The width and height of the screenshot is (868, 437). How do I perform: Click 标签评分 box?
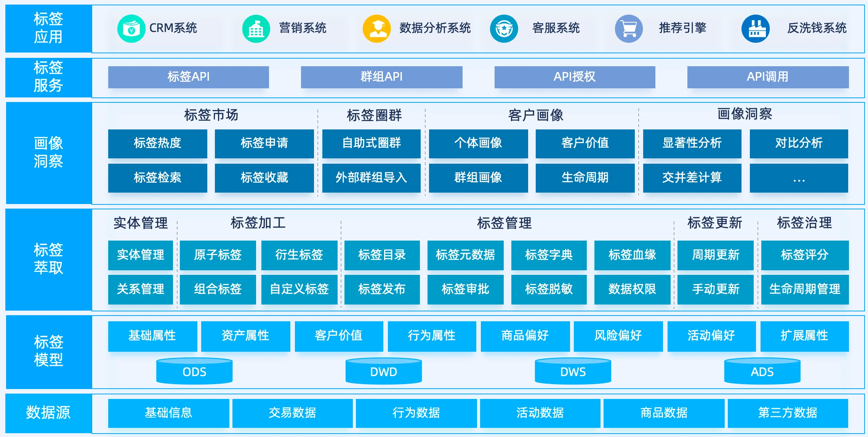(805, 255)
